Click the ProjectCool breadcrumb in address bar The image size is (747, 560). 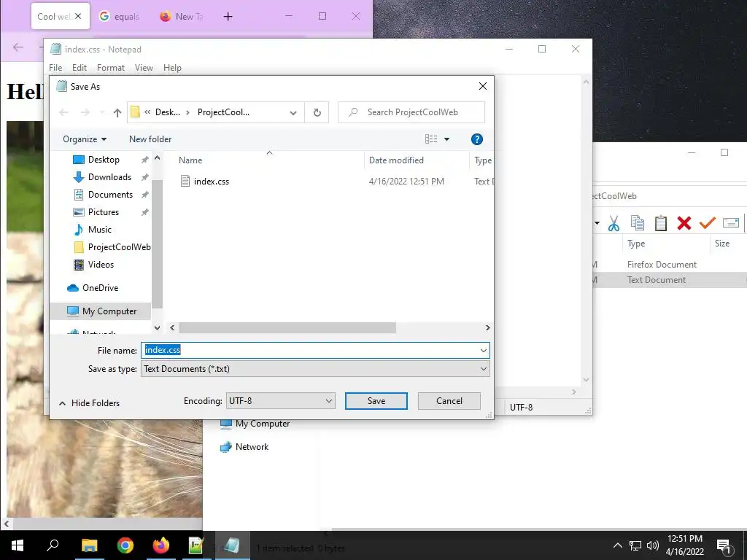[223, 112]
